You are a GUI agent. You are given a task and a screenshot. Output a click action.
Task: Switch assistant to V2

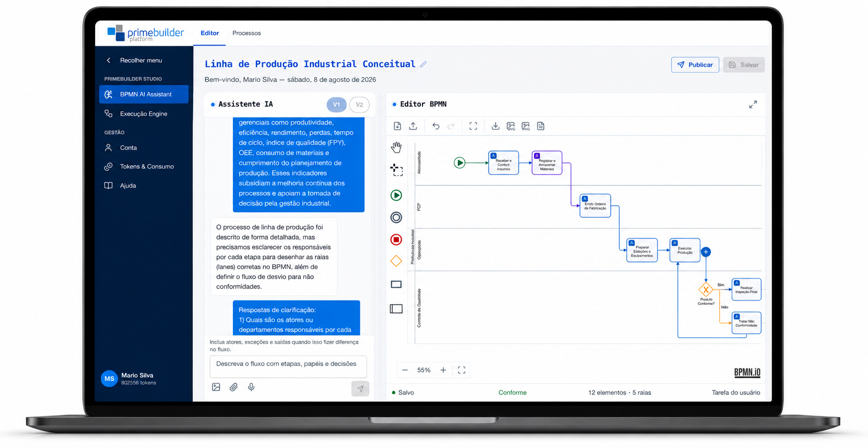(359, 104)
